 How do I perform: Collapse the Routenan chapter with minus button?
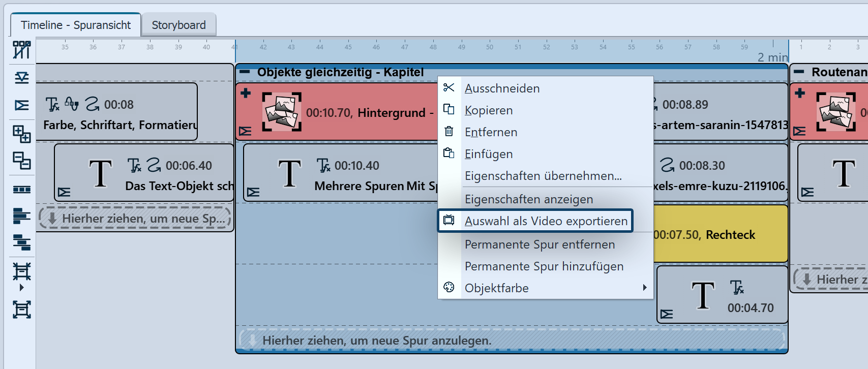799,72
